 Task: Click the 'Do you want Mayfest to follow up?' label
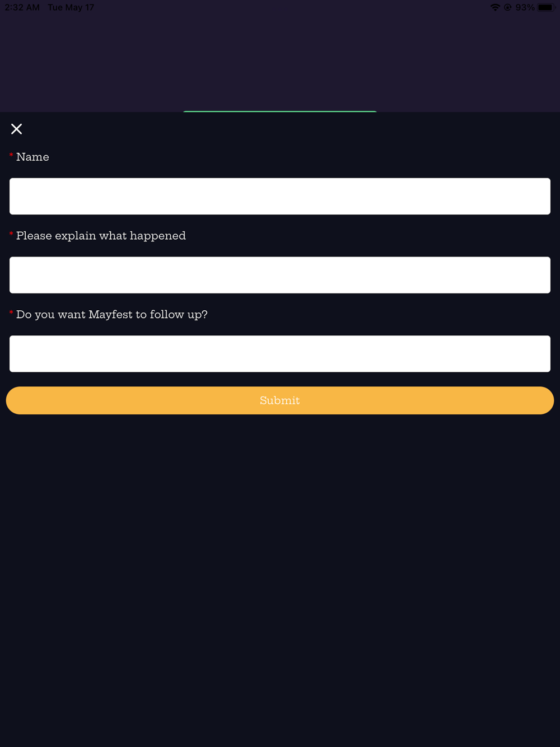point(111,315)
